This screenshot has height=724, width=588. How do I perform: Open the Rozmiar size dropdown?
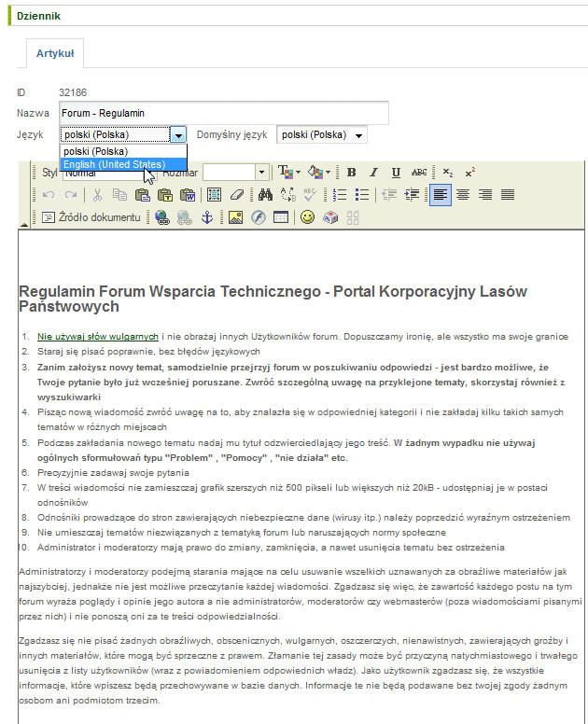point(261,173)
